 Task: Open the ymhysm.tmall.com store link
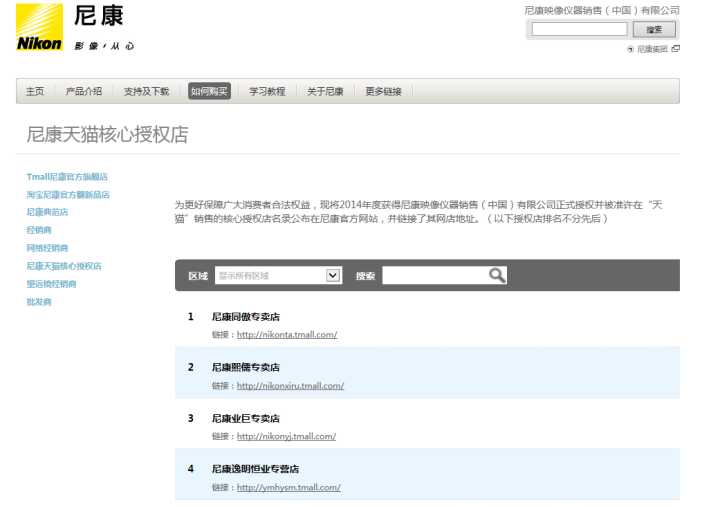click(x=288, y=488)
